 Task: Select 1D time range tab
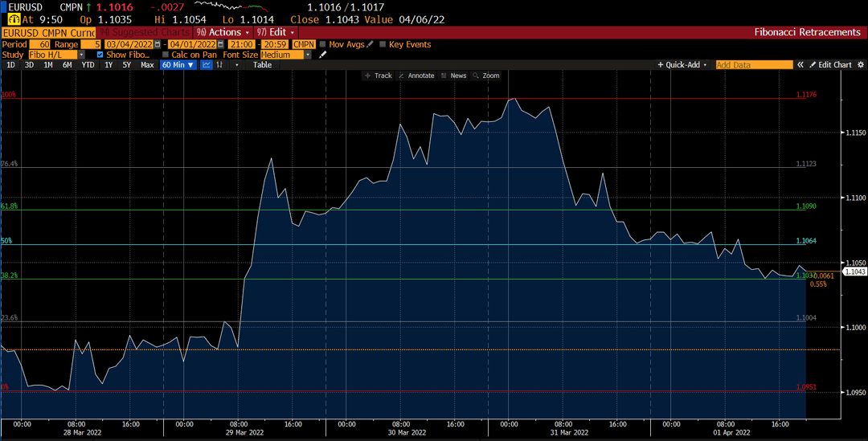click(x=10, y=65)
